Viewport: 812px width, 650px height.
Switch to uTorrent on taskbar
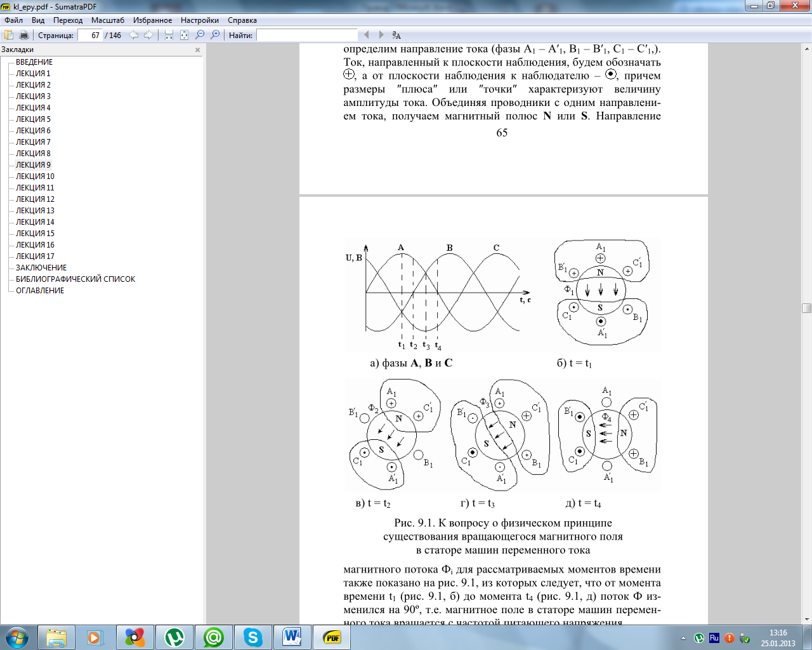(174, 637)
